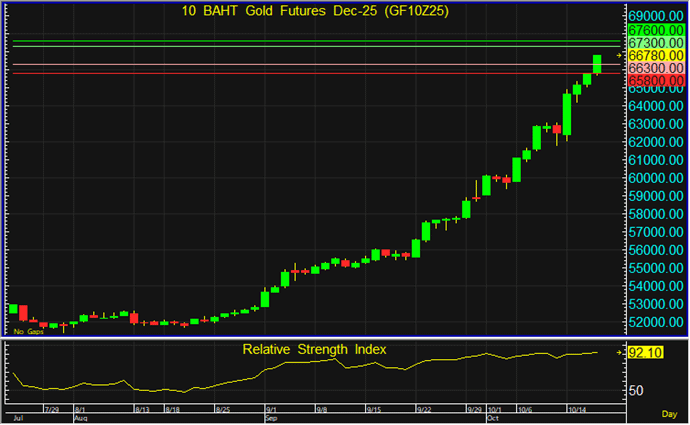690x425 pixels.
Task: Click the Sep month label on time axis
Action: pos(271,418)
